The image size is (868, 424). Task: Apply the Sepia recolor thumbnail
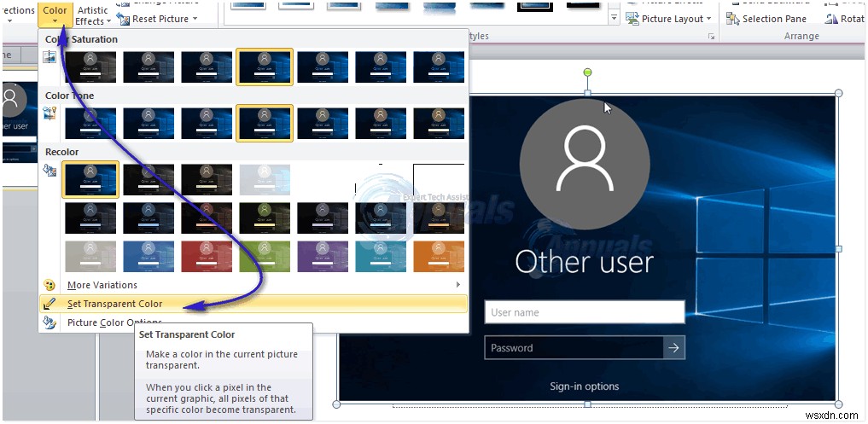point(207,179)
